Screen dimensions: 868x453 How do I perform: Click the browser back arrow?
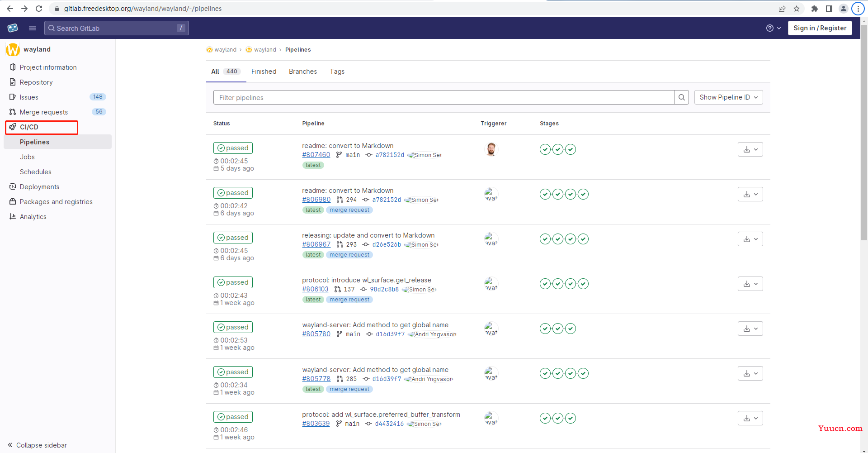(x=10, y=9)
